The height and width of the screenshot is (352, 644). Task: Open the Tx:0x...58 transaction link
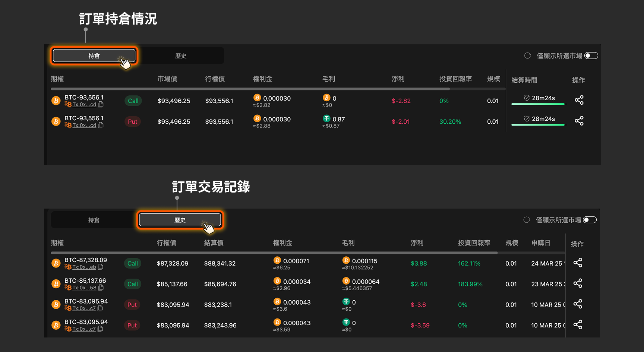click(x=84, y=288)
